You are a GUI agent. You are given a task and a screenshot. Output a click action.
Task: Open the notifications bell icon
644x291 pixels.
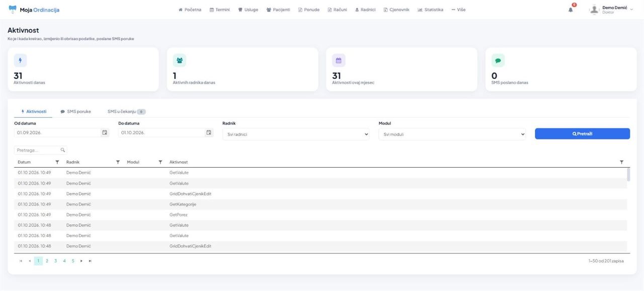pos(571,10)
